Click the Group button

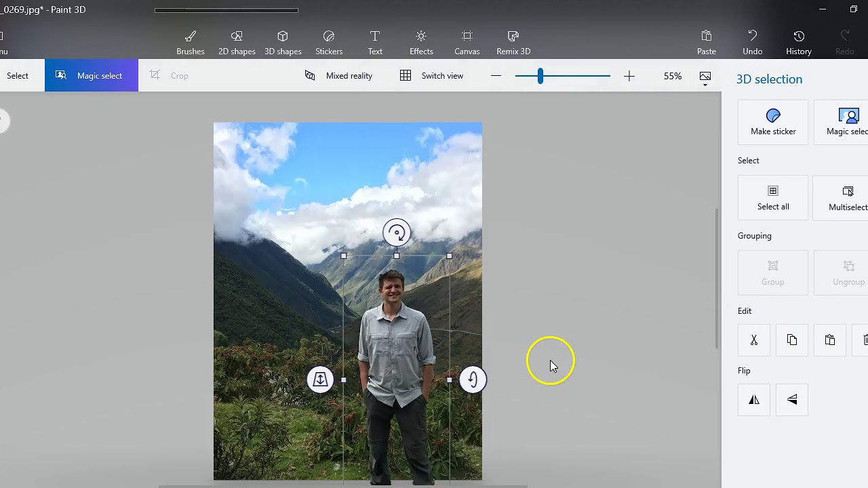[x=773, y=273]
